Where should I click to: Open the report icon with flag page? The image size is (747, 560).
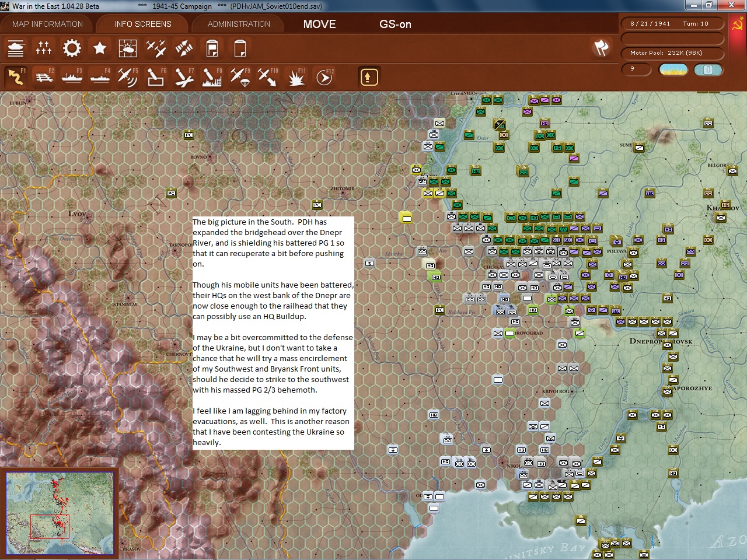(212, 48)
